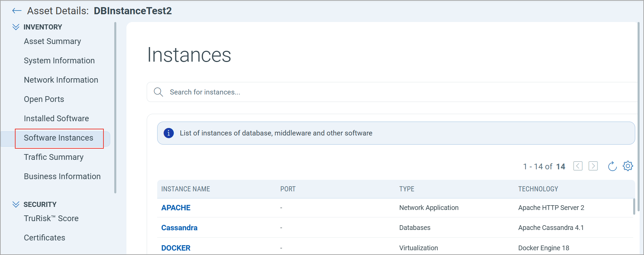The height and width of the screenshot is (255, 644).
Task: Click the DBInstanceTest2 asset title
Action: (133, 11)
